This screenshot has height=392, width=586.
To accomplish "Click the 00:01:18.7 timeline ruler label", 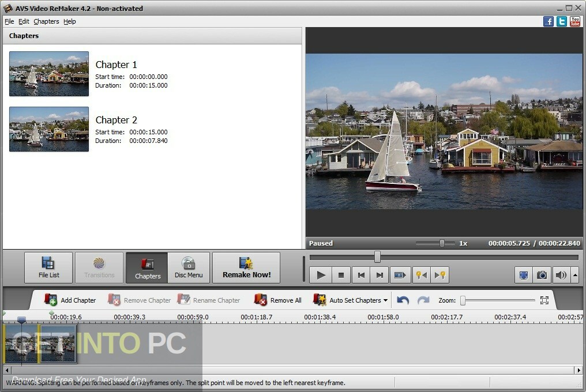I will pyautogui.click(x=256, y=317).
